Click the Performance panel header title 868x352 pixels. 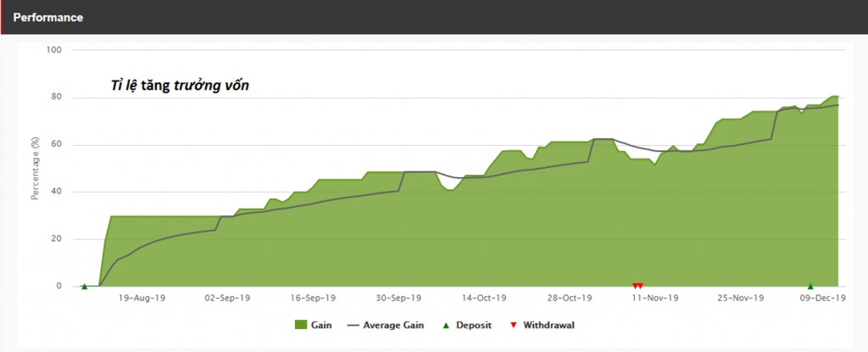47,18
